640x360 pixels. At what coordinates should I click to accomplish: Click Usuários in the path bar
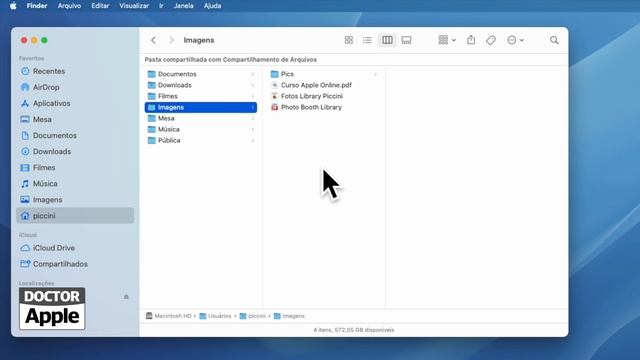pos(215,316)
